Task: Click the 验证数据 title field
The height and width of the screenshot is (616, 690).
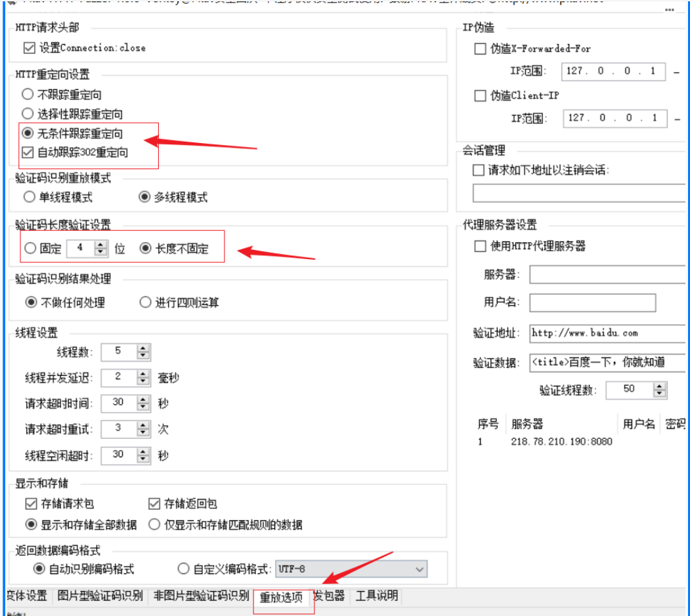Action: pyautogui.click(x=607, y=363)
